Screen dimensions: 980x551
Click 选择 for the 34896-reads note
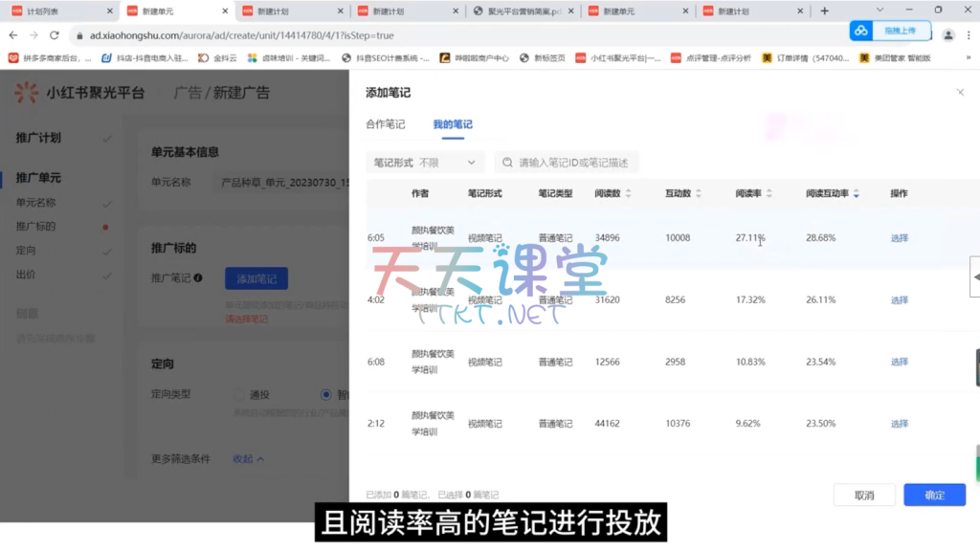899,238
